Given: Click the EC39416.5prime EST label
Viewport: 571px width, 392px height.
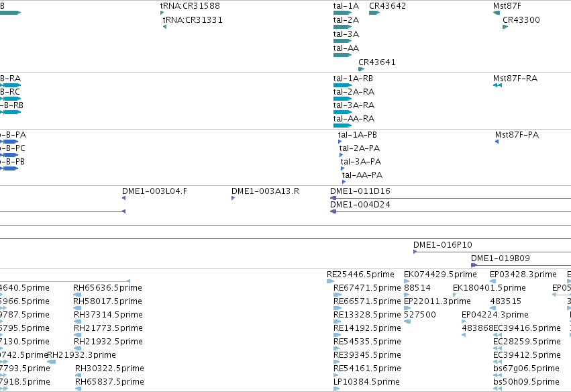Looking at the screenshot, I should pyautogui.click(x=527, y=328).
